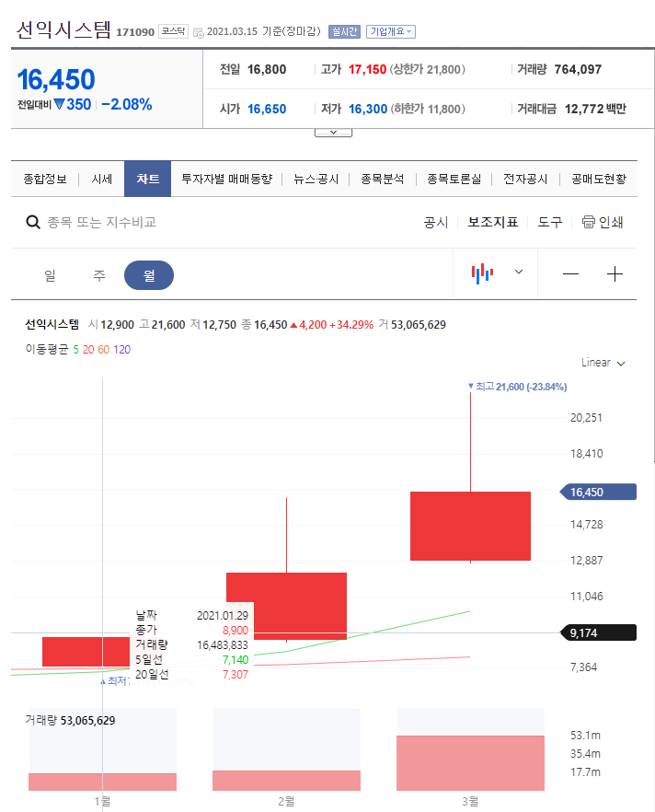Image resolution: width=655 pixels, height=812 pixels.
Task: Select the 60-day moving average label
Action: click(x=103, y=350)
